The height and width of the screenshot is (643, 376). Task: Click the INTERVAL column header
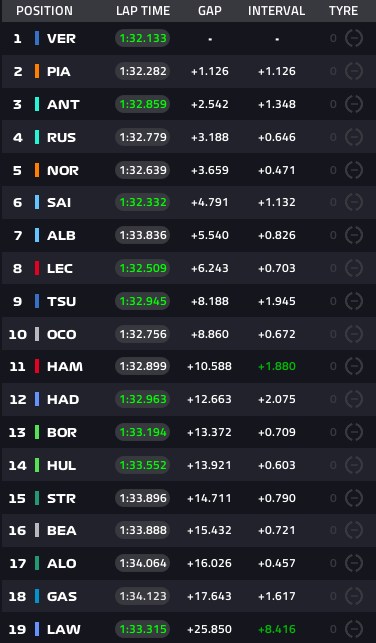tap(276, 11)
